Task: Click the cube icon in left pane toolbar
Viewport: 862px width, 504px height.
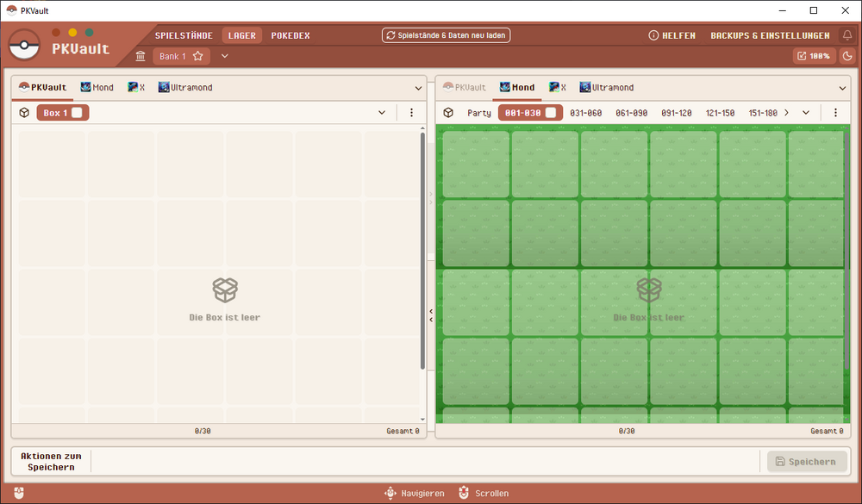Action: 24,113
